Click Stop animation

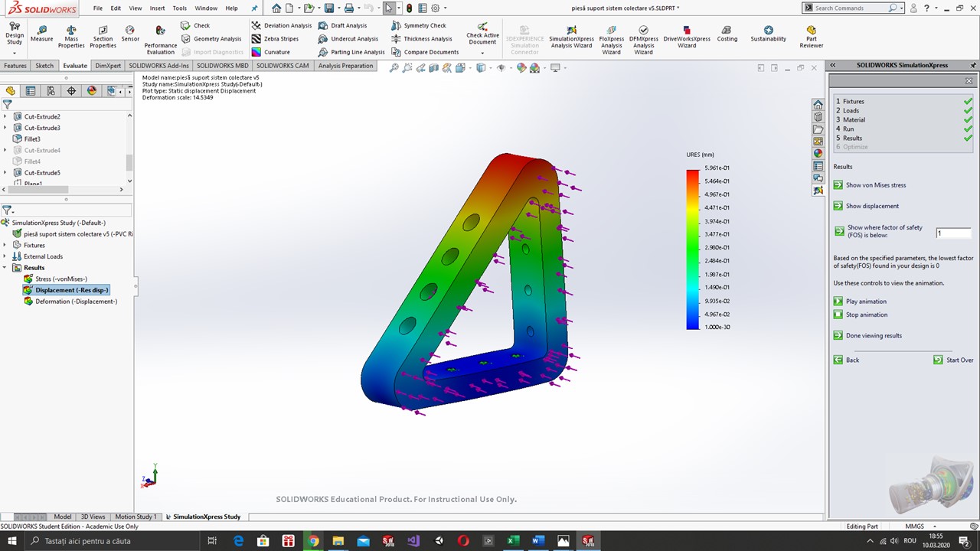[861, 315]
